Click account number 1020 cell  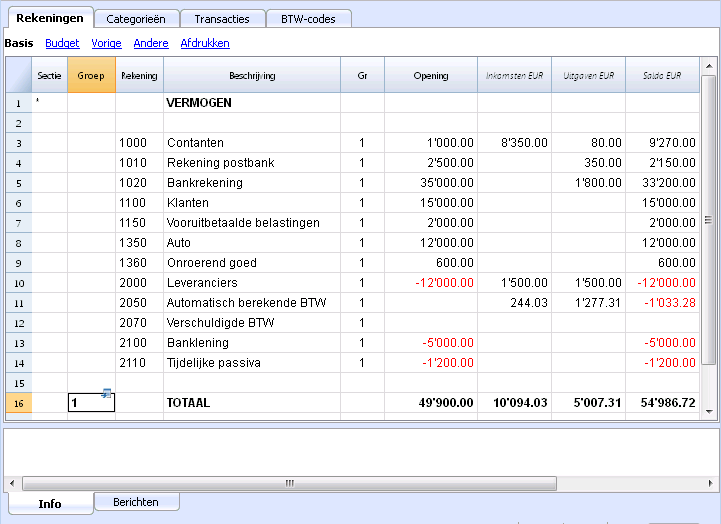(139, 183)
